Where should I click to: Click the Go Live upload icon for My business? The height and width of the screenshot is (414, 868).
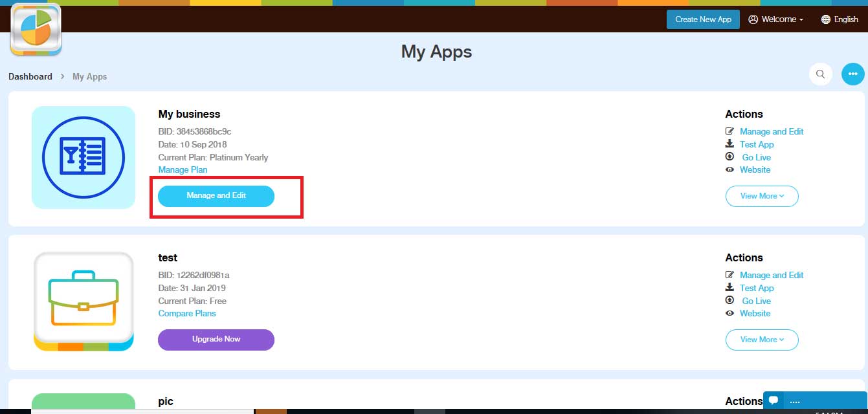pos(729,157)
